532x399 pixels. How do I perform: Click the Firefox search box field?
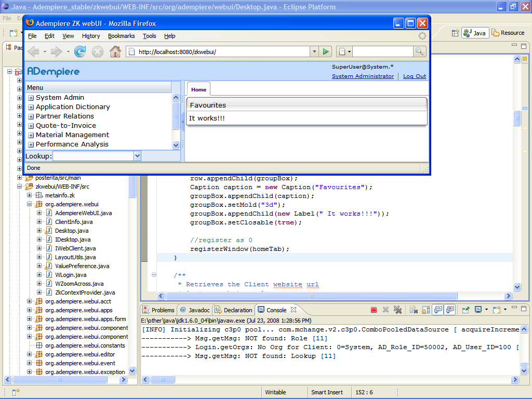coord(383,51)
